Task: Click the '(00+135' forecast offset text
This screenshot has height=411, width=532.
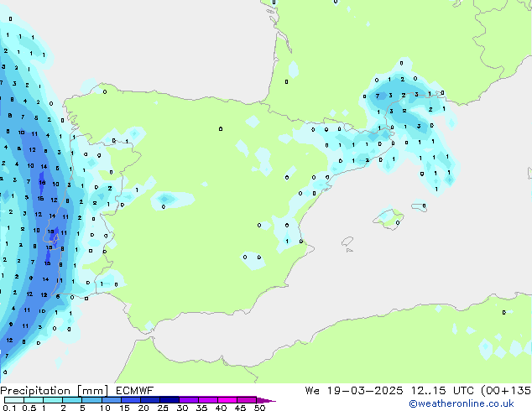Action: tap(506, 391)
